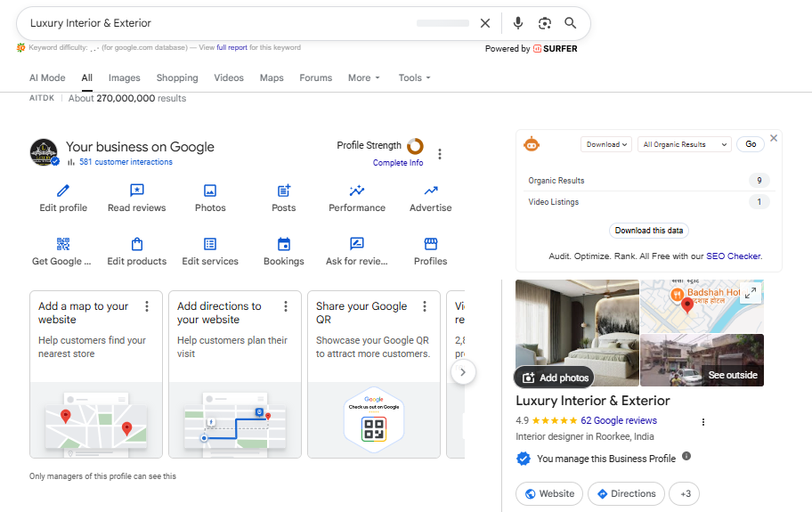Open options on Add a map card
812x512 pixels.
pos(147,306)
